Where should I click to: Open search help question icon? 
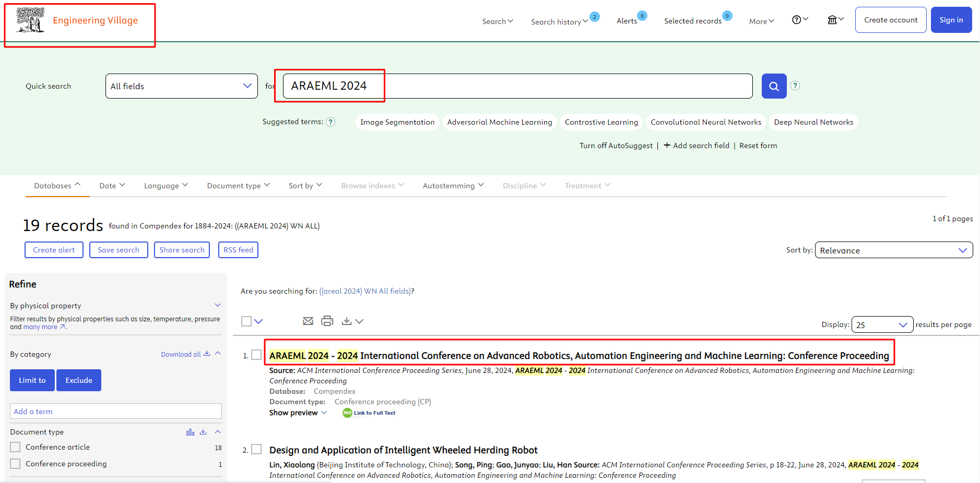tap(795, 86)
